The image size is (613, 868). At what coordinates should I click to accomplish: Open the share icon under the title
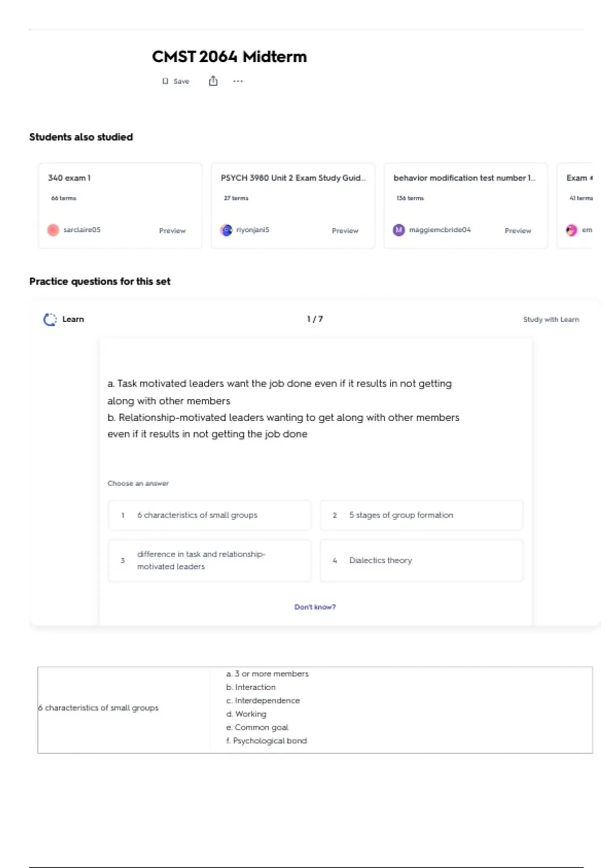pyautogui.click(x=213, y=81)
